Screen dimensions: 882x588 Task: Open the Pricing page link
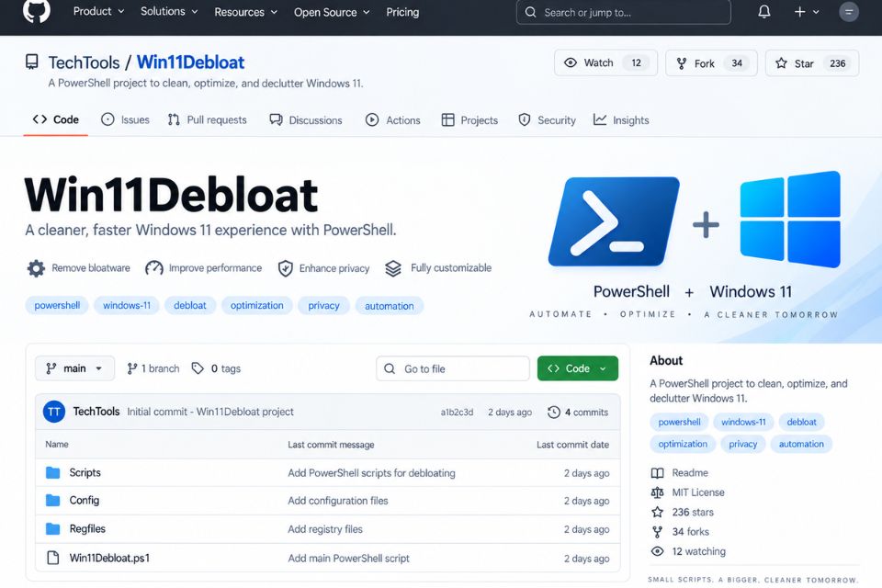coord(402,12)
